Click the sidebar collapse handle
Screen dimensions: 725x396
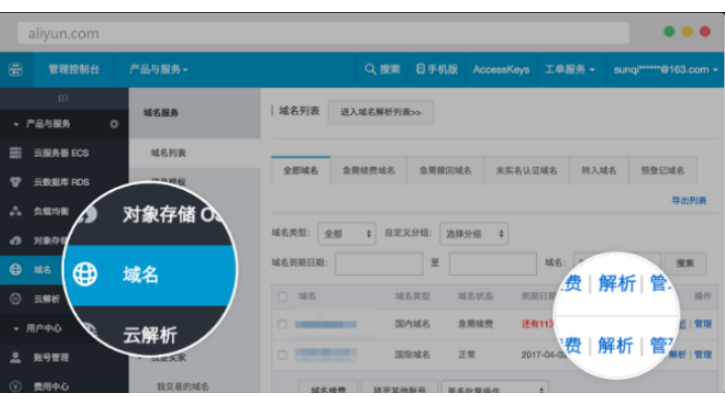pos(63,98)
